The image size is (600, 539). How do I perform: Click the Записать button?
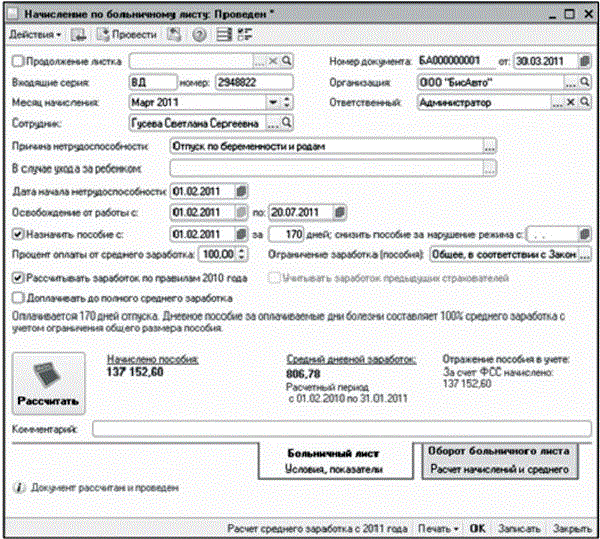click(x=518, y=527)
